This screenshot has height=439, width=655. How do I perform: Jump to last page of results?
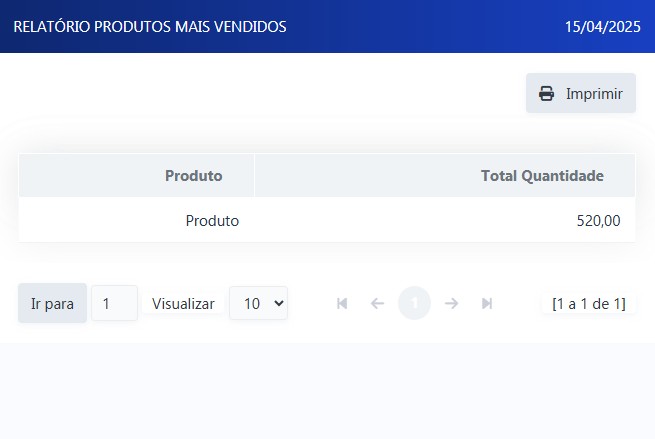[487, 303]
